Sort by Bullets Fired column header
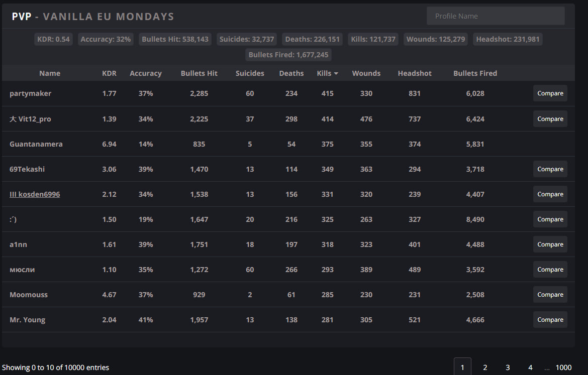588x375 pixels. (475, 73)
